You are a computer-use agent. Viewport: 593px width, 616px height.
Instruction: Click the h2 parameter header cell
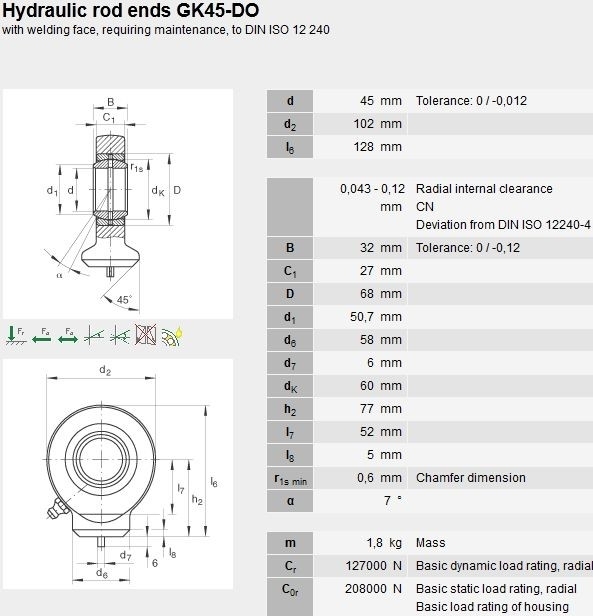(x=290, y=409)
